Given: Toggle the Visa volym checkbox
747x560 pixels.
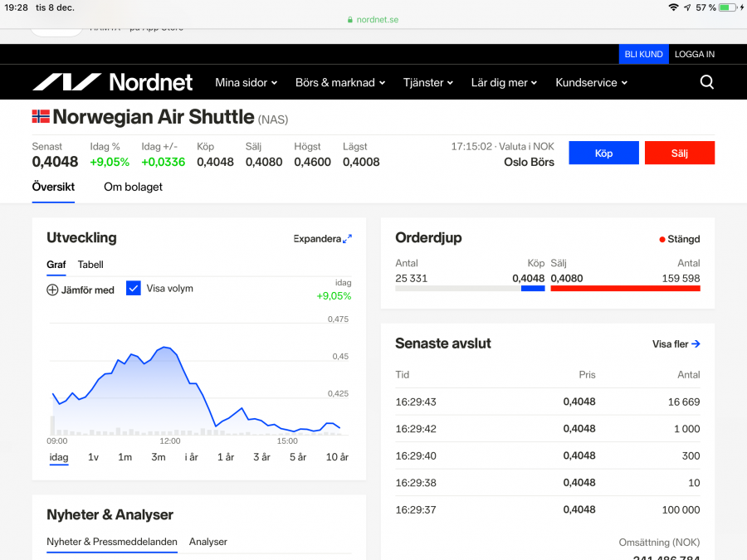Looking at the screenshot, I should coord(134,288).
